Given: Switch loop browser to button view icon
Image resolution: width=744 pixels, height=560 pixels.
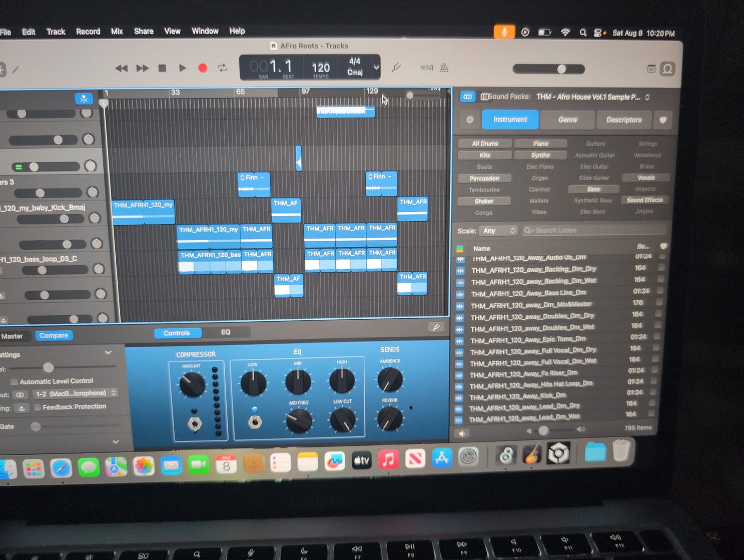Looking at the screenshot, I should (x=468, y=97).
